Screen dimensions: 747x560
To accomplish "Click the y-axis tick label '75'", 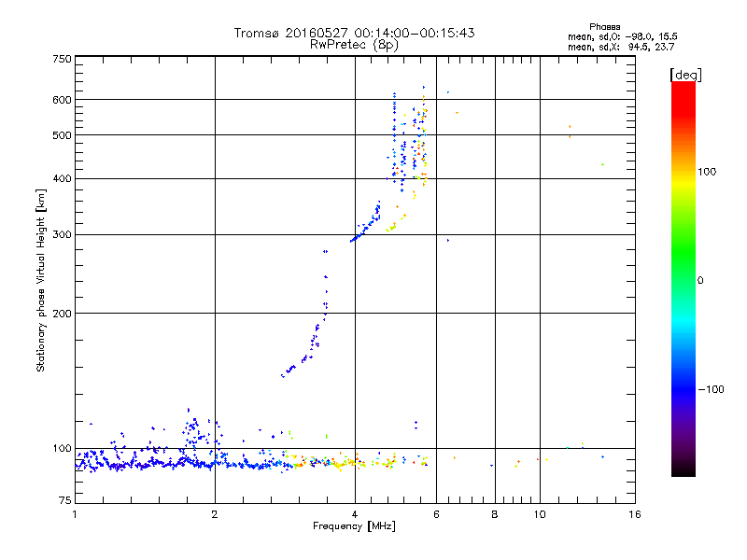I will pos(65,500).
